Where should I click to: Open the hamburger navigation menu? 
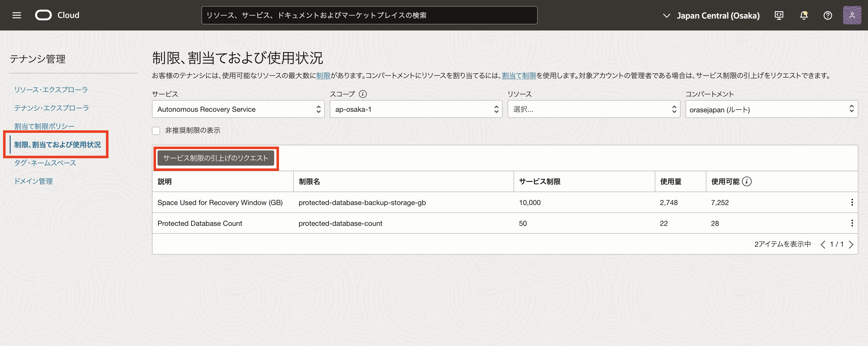[17, 15]
